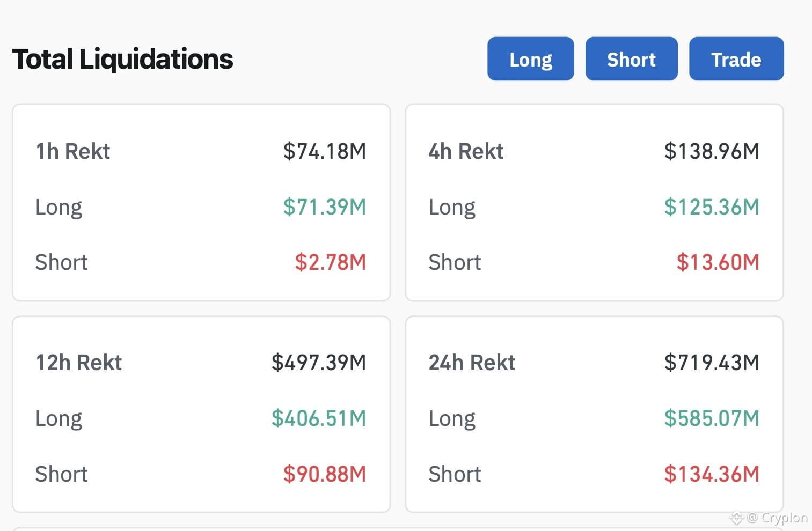Click the 1h Long value $71.39M
This screenshot has width=812, height=531.
pos(325,207)
